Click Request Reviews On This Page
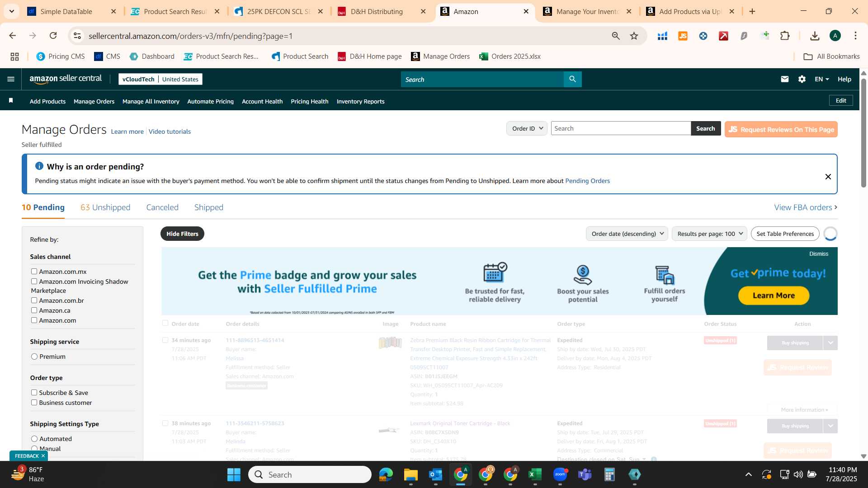This screenshot has width=868, height=488. [781, 129]
